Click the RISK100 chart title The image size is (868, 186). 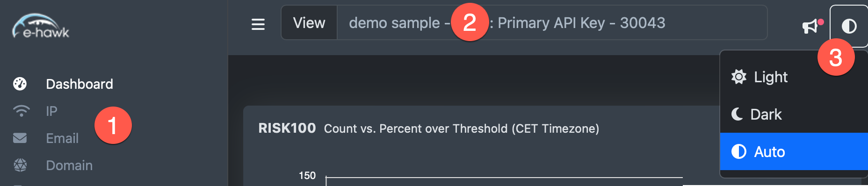click(x=287, y=128)
